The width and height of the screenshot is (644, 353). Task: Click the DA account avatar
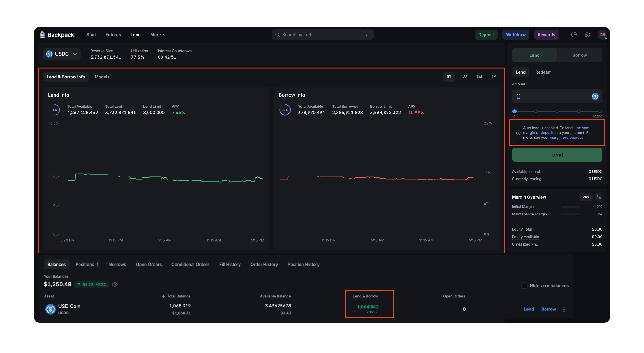602,34
